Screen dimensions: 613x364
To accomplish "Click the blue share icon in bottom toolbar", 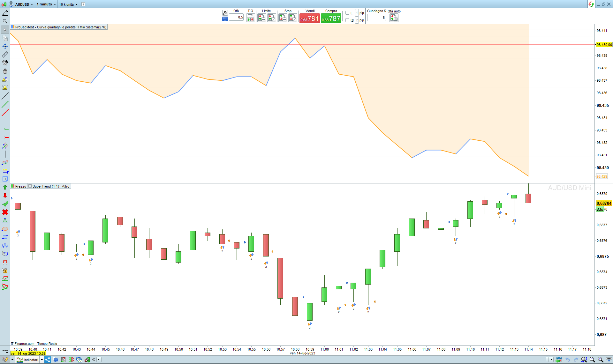I will click(x=48, y=360).
